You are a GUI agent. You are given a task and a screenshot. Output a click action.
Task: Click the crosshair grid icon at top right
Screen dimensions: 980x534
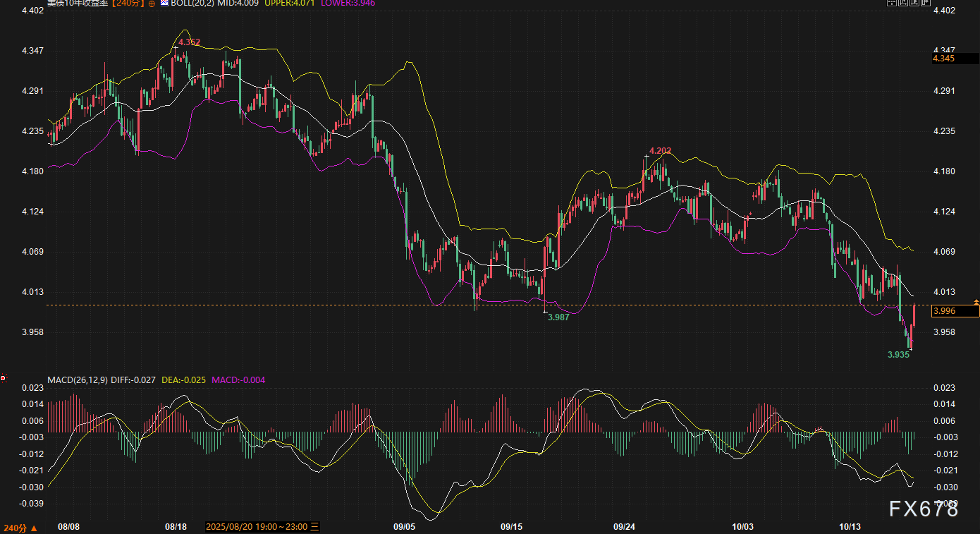[x=892, y=4]
